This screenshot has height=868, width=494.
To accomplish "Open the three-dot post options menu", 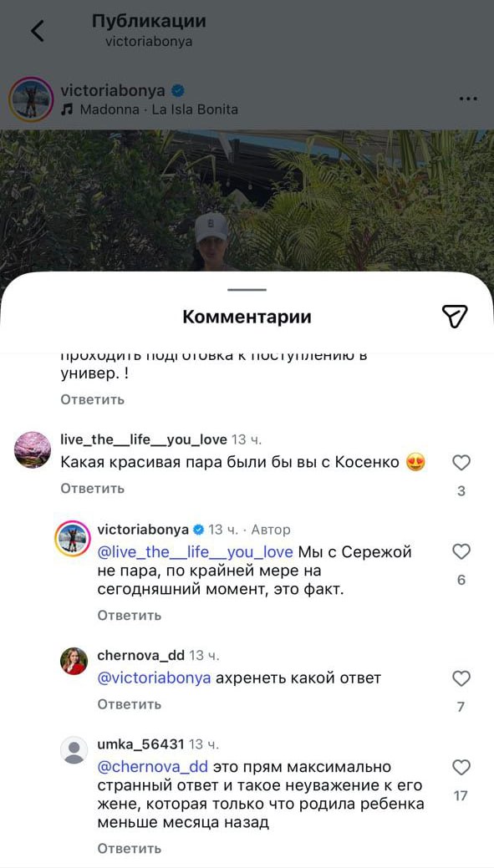I will coord(469,99).
